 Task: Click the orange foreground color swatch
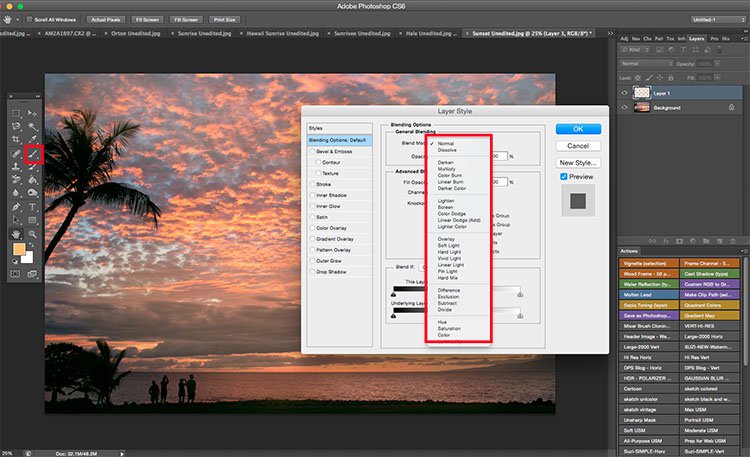click(20, 250)
